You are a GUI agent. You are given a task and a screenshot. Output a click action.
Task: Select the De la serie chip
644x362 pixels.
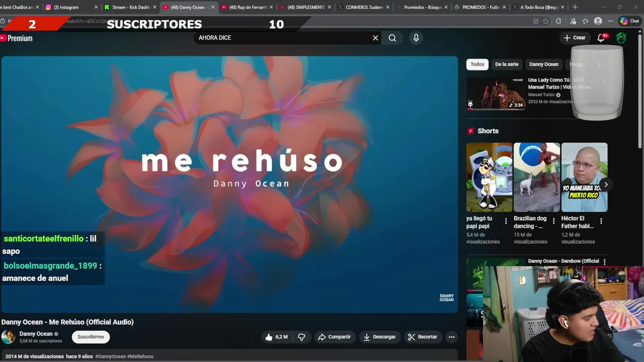[x=507, y=64]
